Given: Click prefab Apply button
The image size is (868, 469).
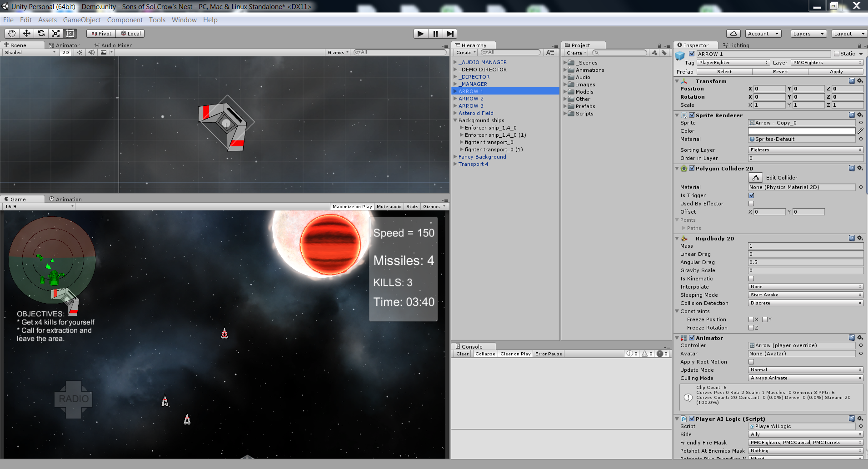Looking at the screenshot, I should [836, 72].
